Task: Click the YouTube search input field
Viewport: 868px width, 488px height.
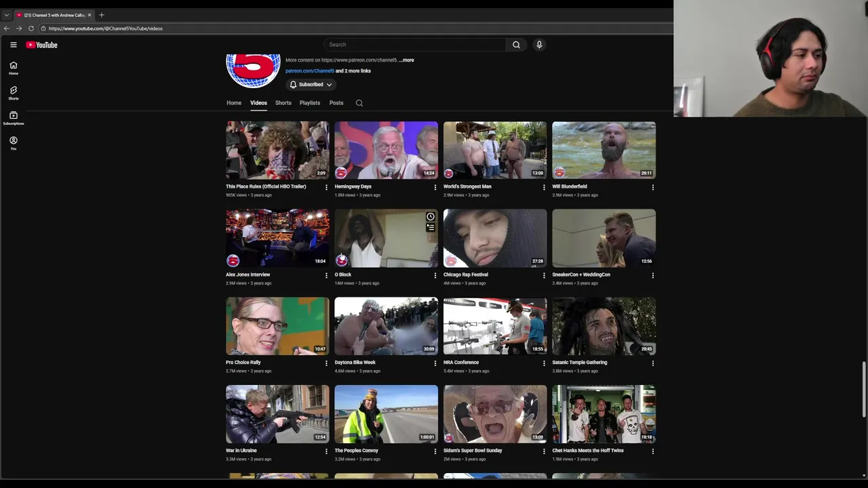Action: click(414, 45)
